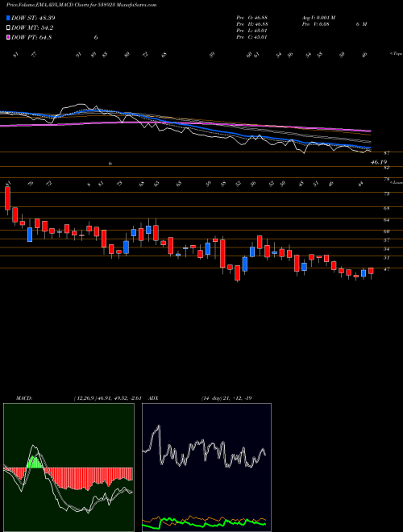Click the Pre C: 45.01 value

point(252,37)
